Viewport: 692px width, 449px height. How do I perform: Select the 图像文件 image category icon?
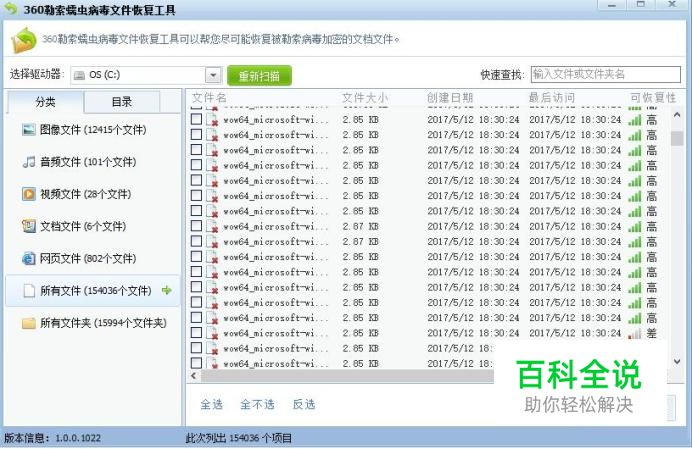tap(29, 129)
